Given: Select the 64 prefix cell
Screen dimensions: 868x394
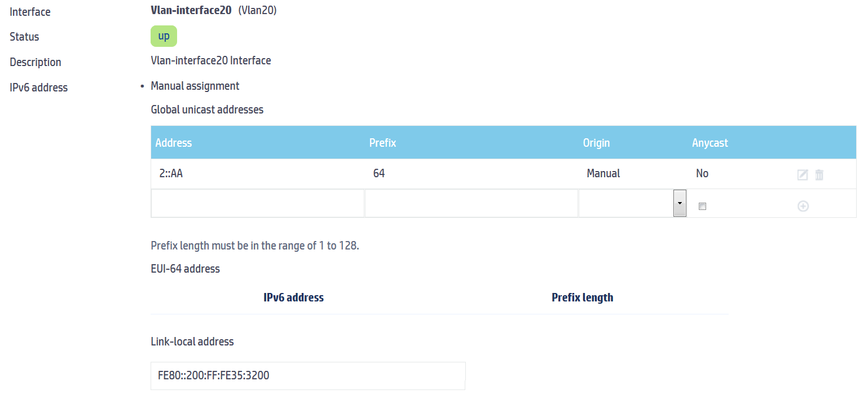Looking at the screenshot, I should 379,173.
